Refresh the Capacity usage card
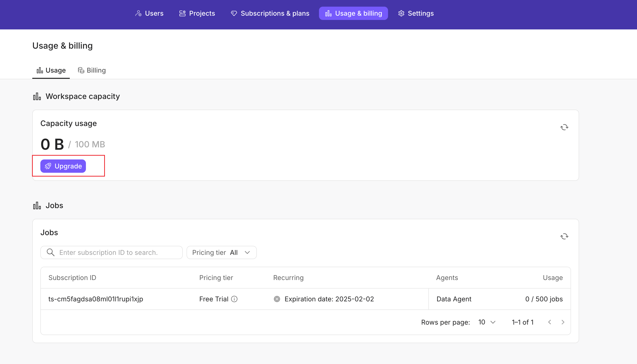The image size is (637, 364). (x=564, y=127)
